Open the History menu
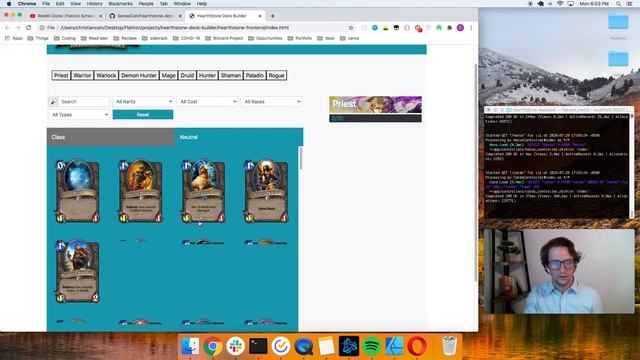 coord(94,4)
